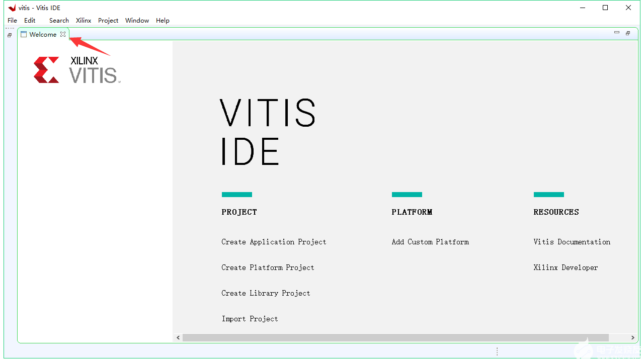Close the Welcome tab

[x=63, y=34]
